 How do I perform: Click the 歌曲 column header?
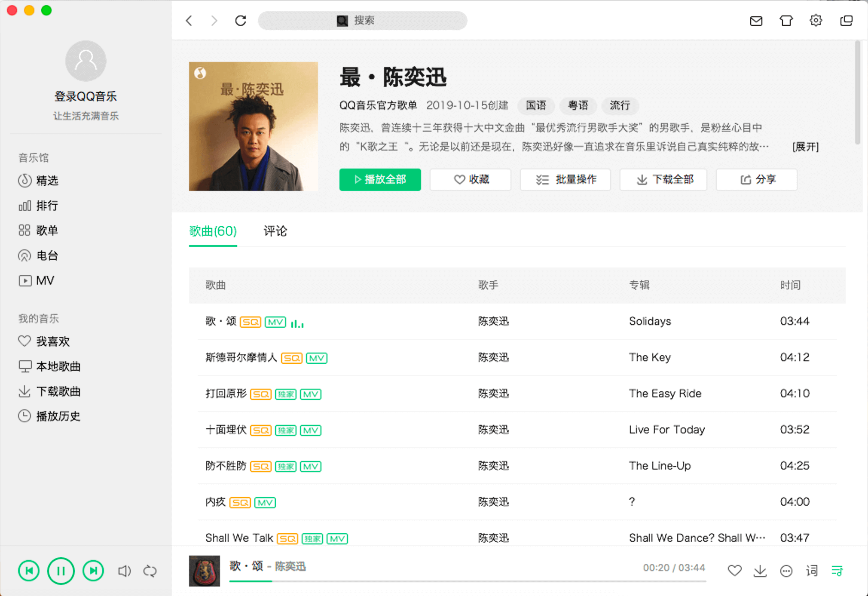[x=216, y=285]
